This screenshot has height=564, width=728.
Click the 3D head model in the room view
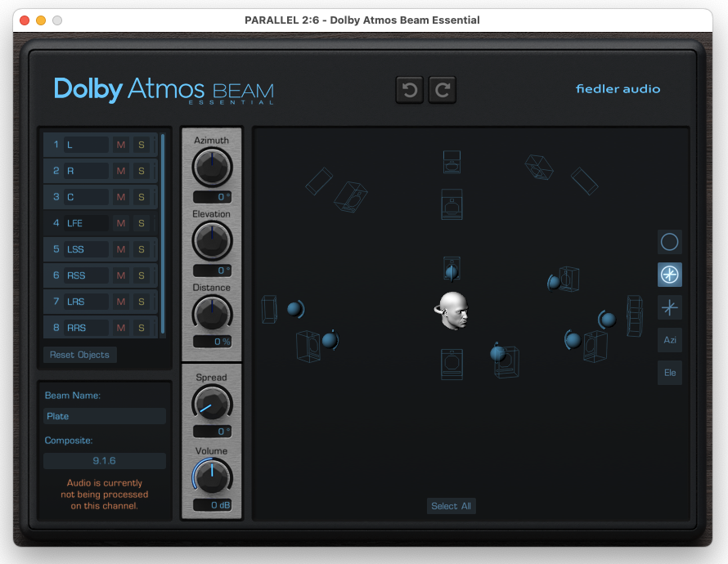452,311
